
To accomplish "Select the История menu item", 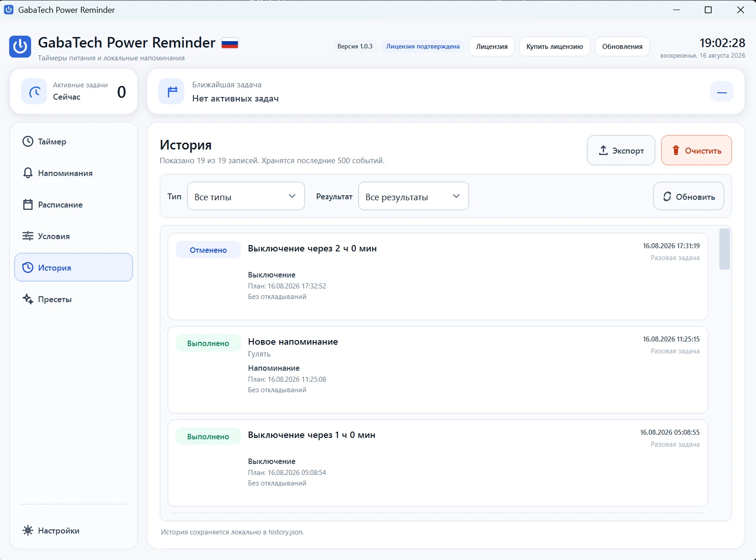I will click(x=74, y=267).
